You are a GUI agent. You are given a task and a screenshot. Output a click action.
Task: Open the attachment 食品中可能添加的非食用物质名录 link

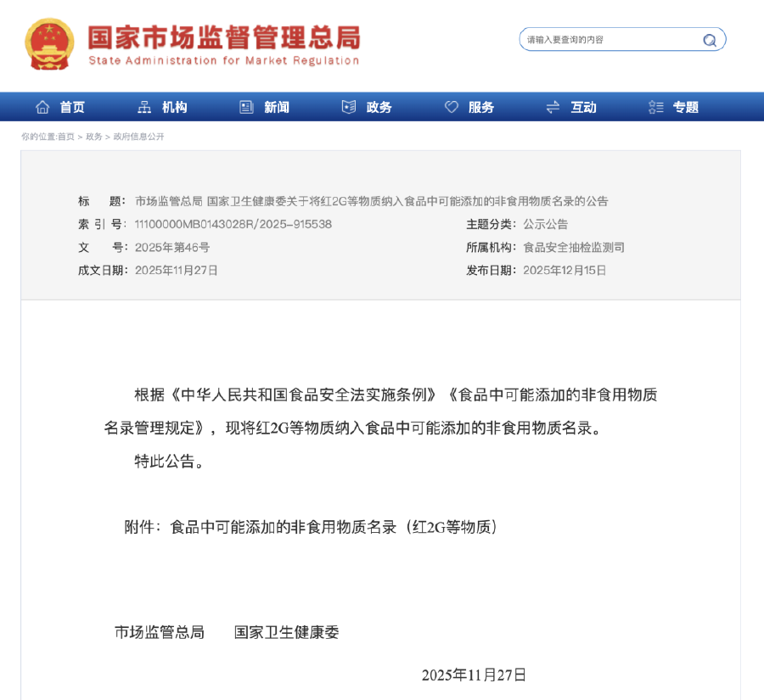tap(333, 527)
